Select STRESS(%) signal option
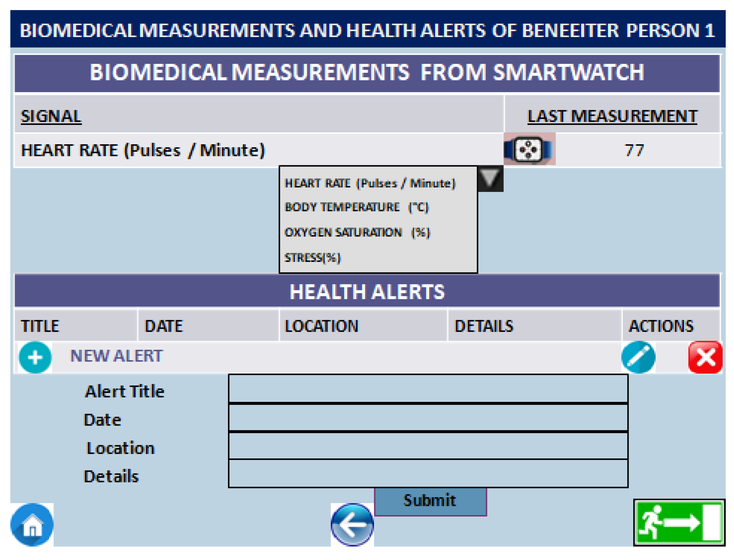Screen dimensions: 734x560 coord(312,257)
